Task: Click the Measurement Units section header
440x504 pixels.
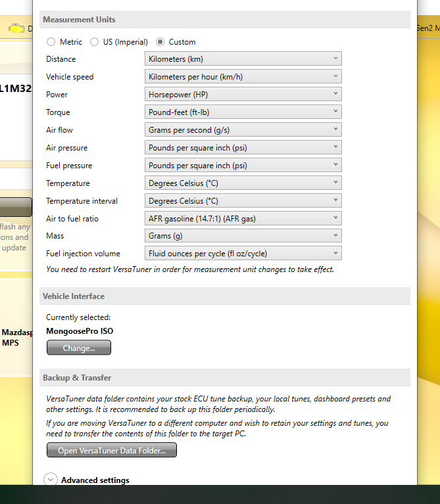Action: click(225, 19)
